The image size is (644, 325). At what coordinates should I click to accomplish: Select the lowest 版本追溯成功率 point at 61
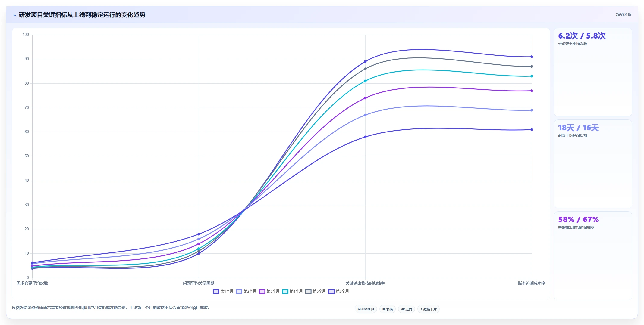click(532, 130)
